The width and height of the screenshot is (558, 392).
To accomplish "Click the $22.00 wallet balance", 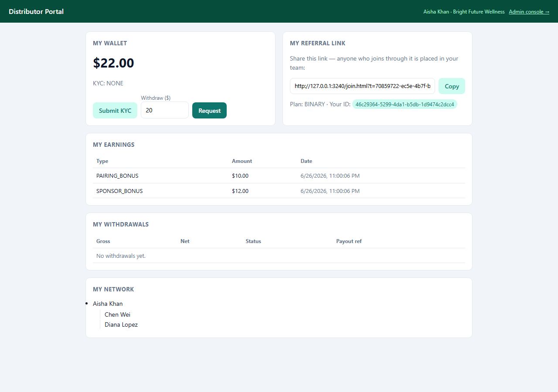I will point(113,63).
